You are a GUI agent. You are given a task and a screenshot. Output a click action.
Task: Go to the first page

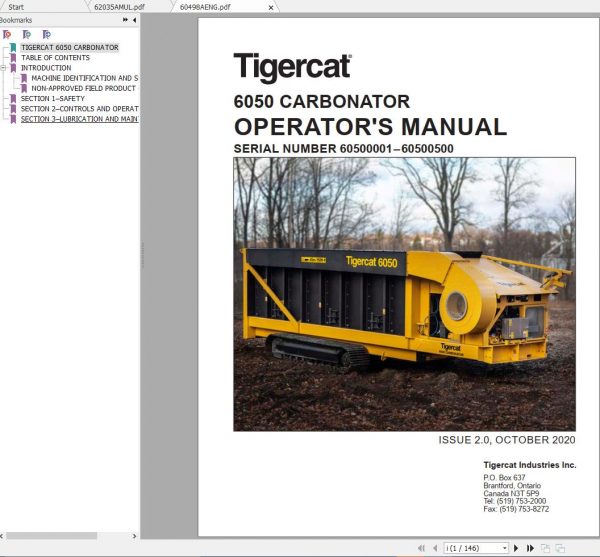(421, 548)
